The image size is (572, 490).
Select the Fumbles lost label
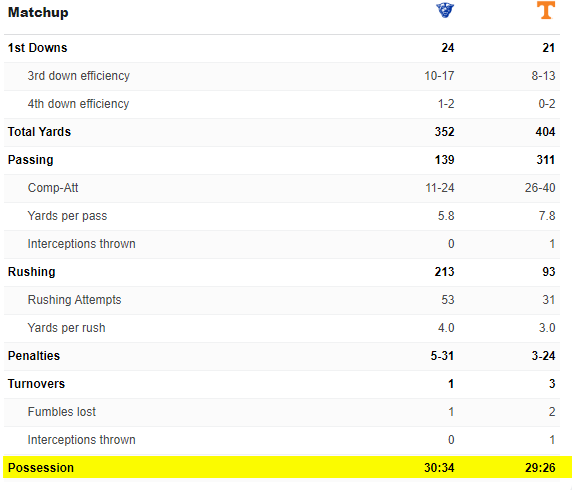[62, 412]
